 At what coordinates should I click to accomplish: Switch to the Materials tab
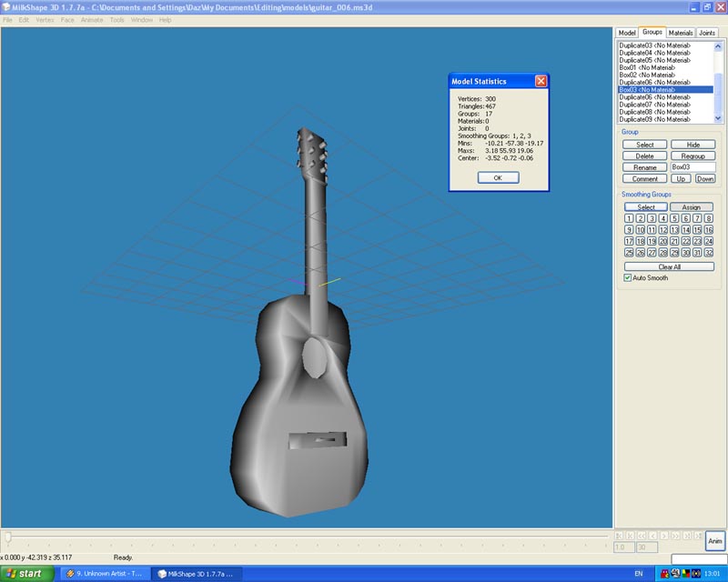tap(681, 33)
